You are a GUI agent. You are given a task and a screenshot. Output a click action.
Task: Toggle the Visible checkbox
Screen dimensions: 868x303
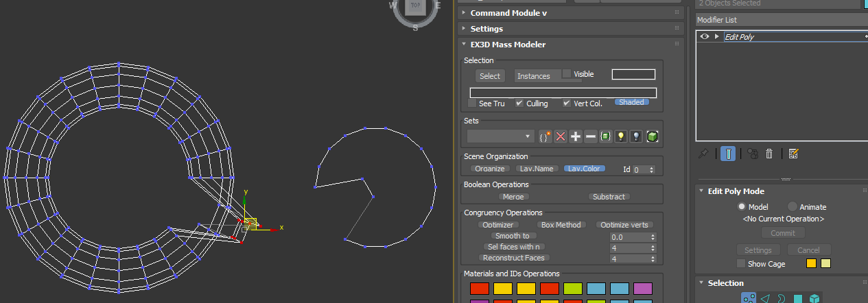pos(567,73)
